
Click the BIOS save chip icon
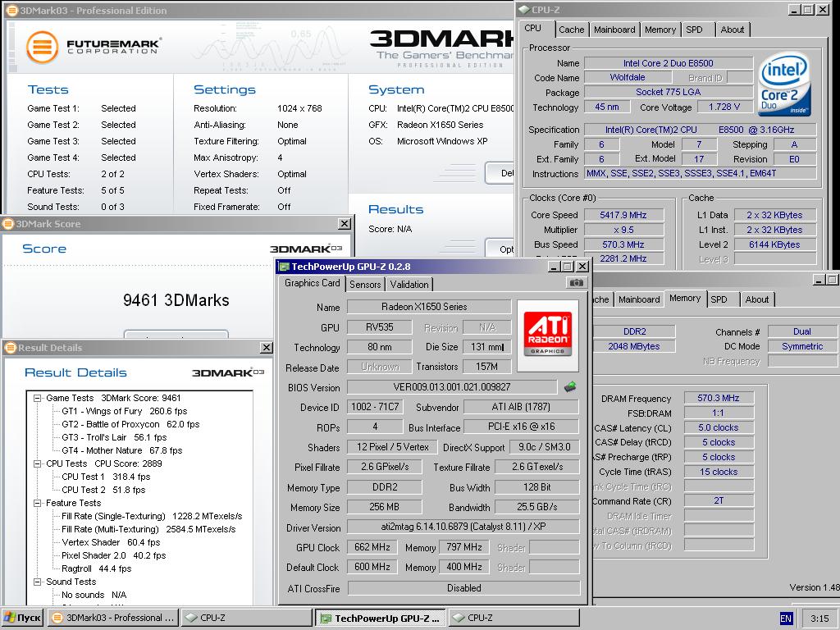(570, 386)
